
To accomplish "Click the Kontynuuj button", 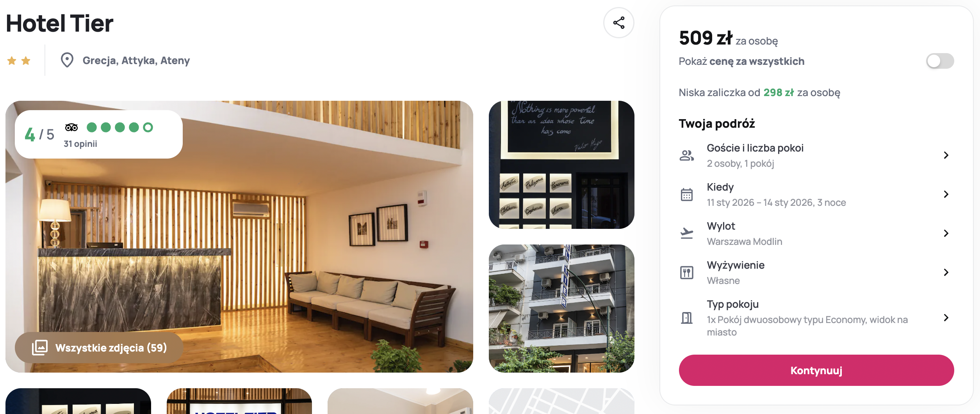I will coord(816,370).
